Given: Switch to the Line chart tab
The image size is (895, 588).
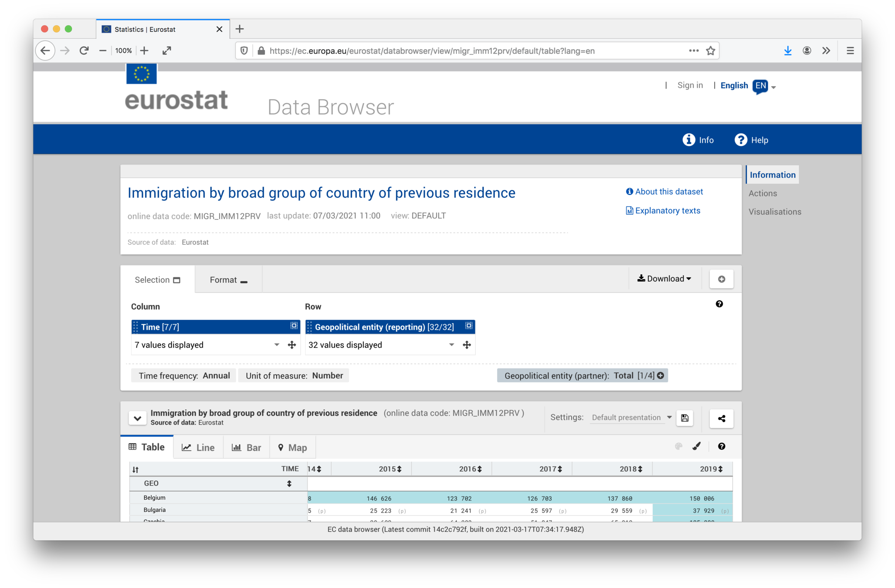Looking at the screenshot, I should click(x=198, y=447).
